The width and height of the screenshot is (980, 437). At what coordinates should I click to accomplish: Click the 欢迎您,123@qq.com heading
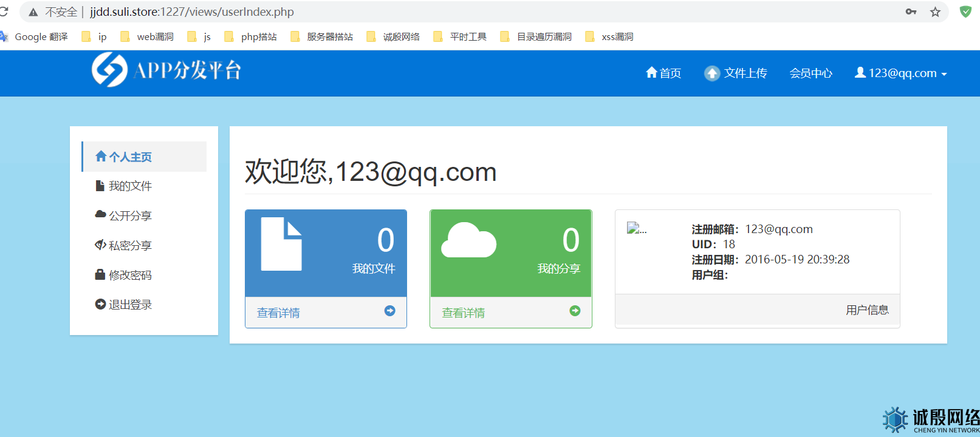click(x=371, y=172)
